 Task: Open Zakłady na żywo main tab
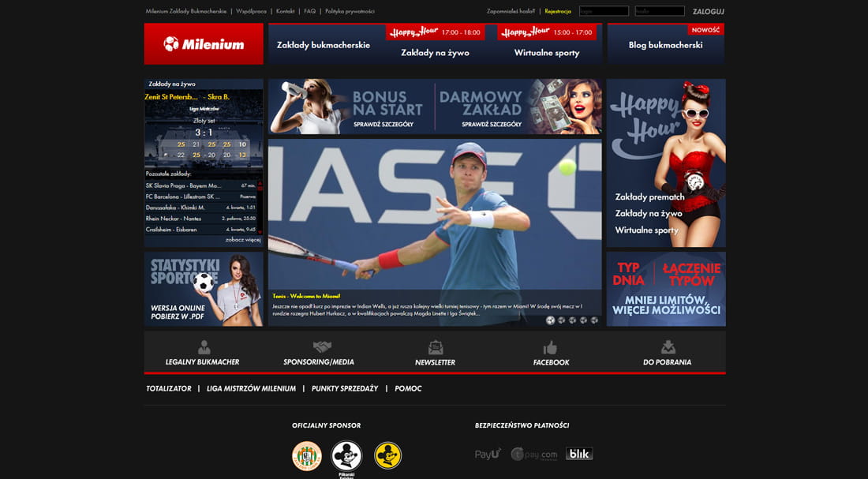click(x=435, y=53)
